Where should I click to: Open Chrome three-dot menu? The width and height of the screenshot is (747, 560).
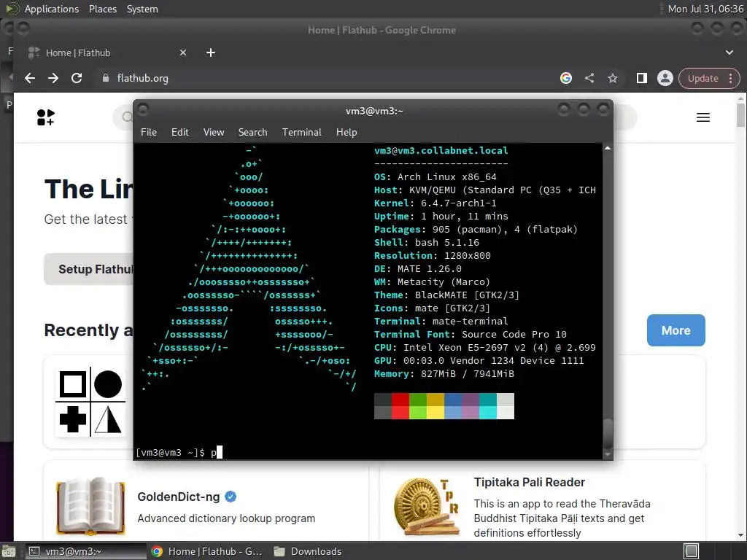point(731,78)
